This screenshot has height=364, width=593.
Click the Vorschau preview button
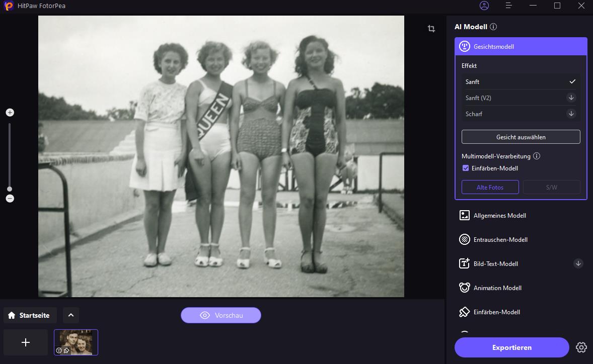(221, 315)
